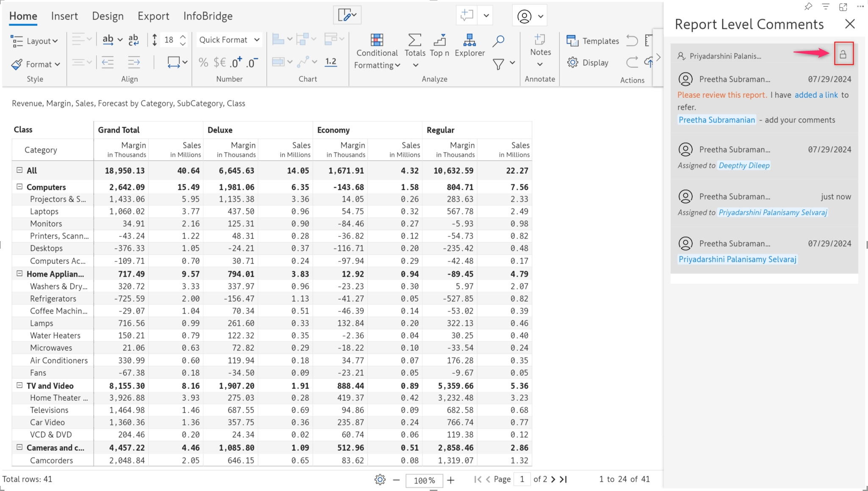Image resolution: width=868 pixels, height=491 pixels.
Task: Click the magnifier search icon in Analyze group
Action: pos(498,41)
